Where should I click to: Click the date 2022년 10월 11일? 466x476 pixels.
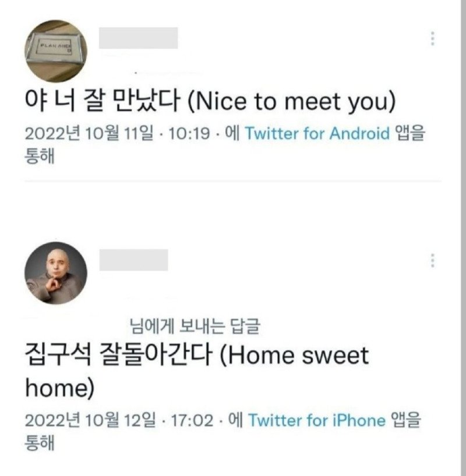89,133
